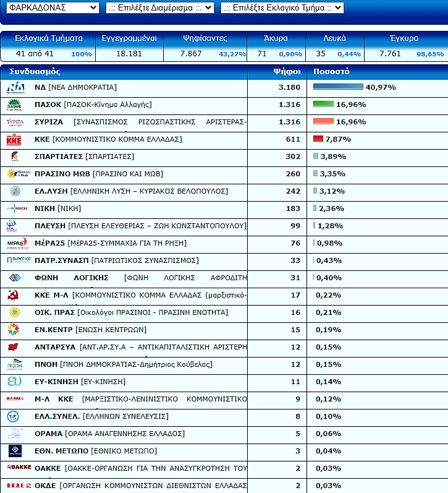The width and height of the screenshot is (448, 493).
Task: Click the ΕΛ.ΛΥΣΗ round logo
Action: click(x=15, y=191)
